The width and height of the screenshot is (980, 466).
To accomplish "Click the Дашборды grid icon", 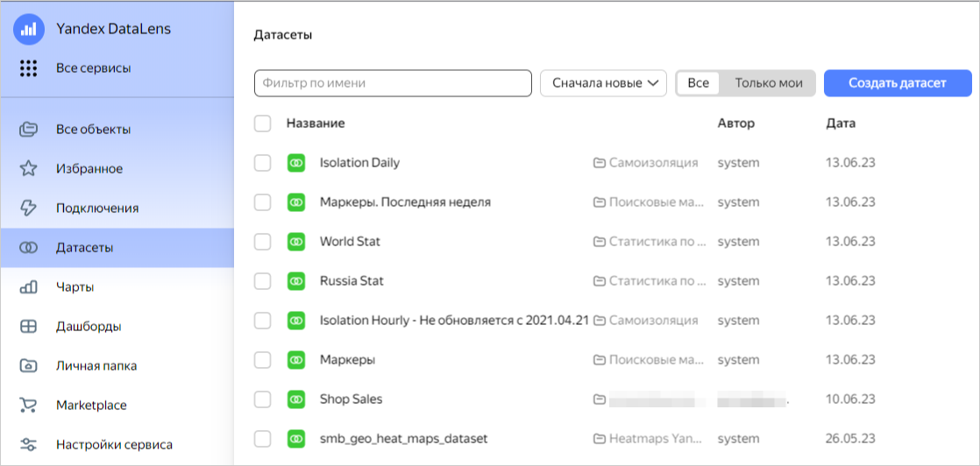I will [29, 327].
